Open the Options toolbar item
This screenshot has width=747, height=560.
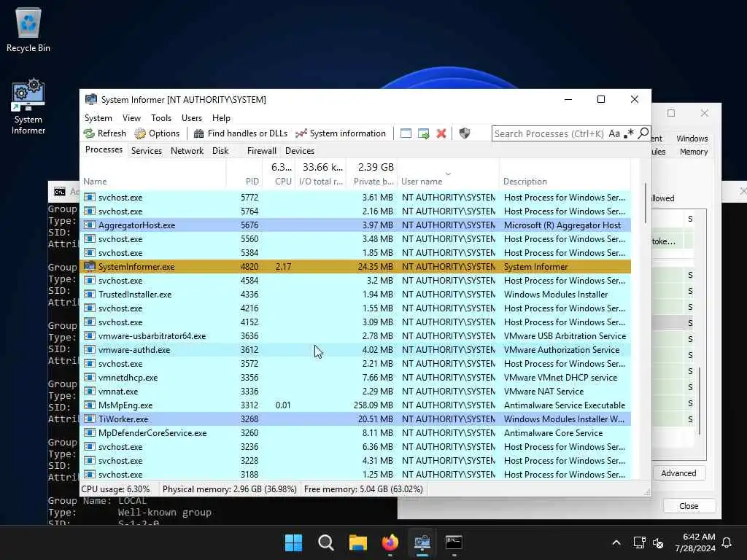158,133
